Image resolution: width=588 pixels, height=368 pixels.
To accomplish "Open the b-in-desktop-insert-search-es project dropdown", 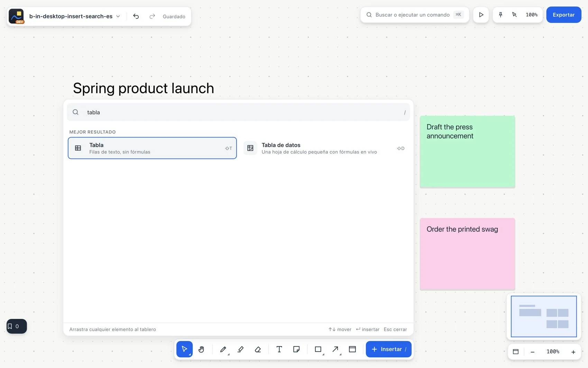I will click(x=75, y=16).
